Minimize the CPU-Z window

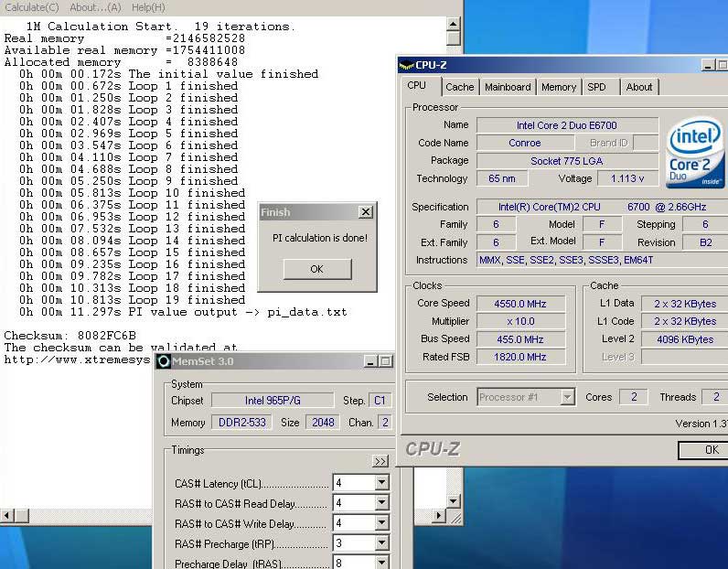[708, 66]
